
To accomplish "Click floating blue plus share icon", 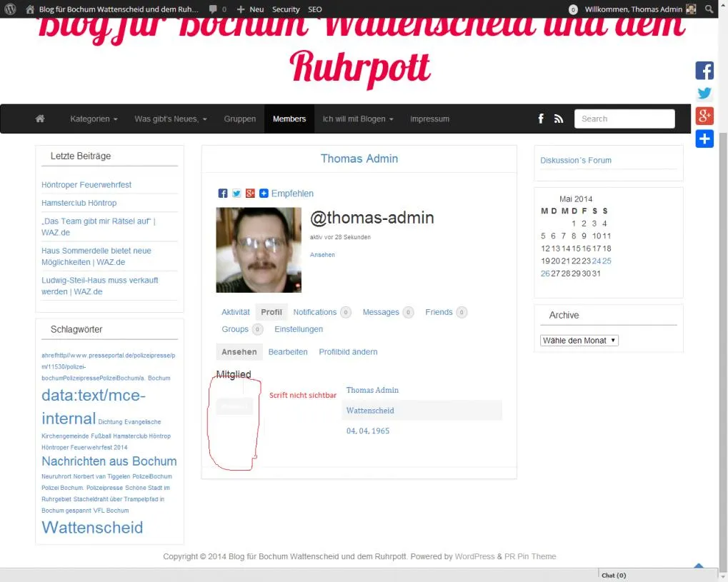I will coord(704,139).
